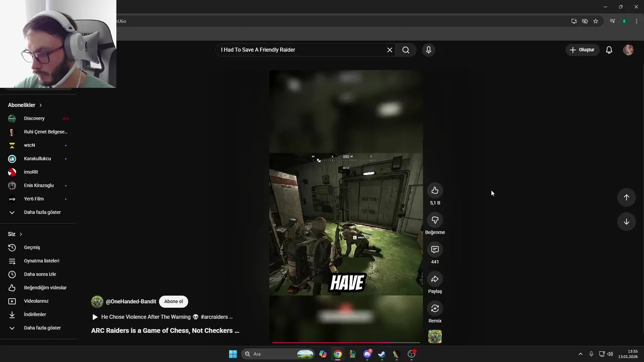This screenshot has width=644, height=362.
Task: Dislike the Short (Beğenme)
Action: [x=435, y=220]
